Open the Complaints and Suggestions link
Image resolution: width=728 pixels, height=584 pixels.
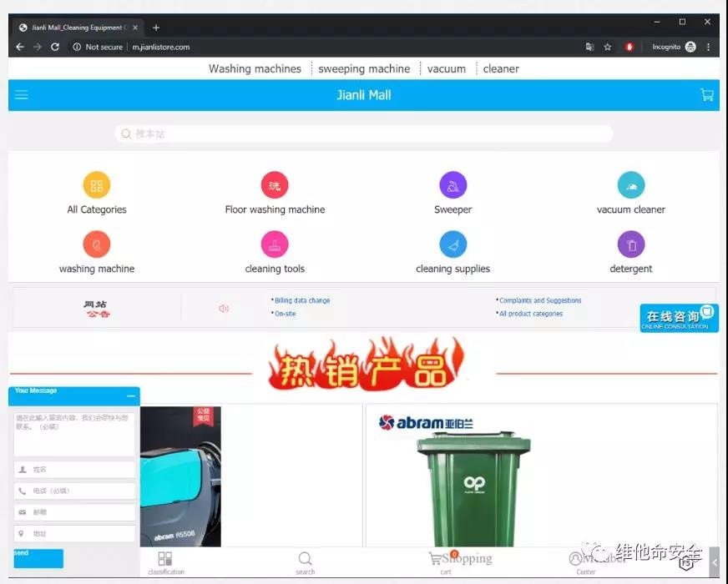[540, 300]
